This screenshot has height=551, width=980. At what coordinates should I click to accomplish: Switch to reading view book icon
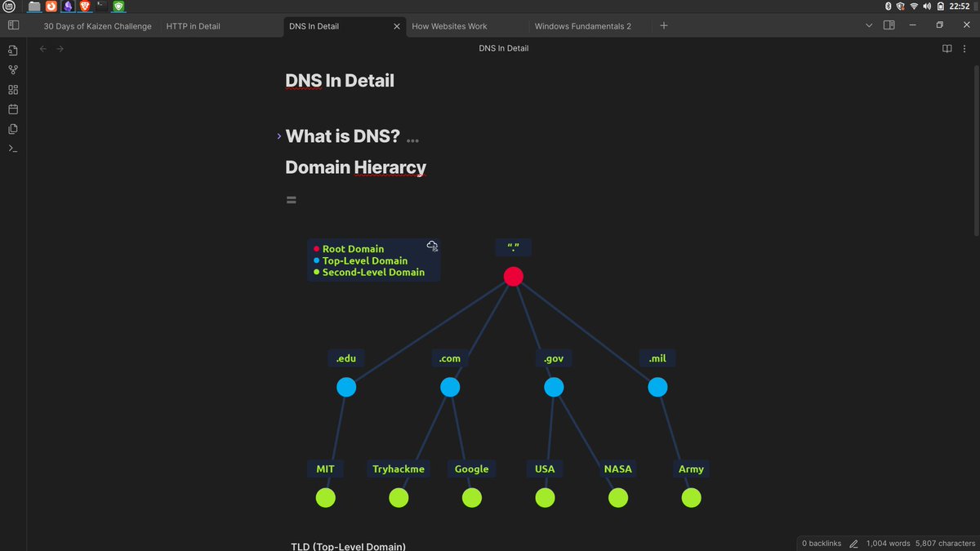coord(947,48)
